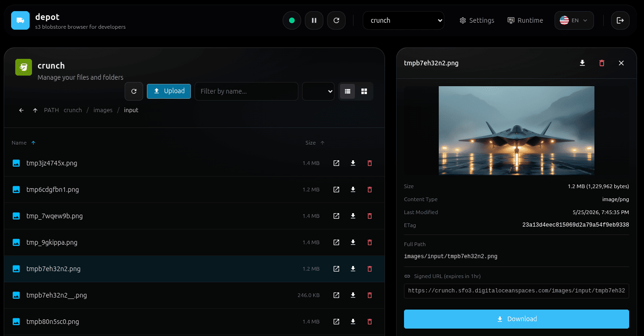The height and width of the screenshot is (336, 644).
Task: Delete tmp3jz4745x.png
Action: pyautogui.click(x=370, y=163)
